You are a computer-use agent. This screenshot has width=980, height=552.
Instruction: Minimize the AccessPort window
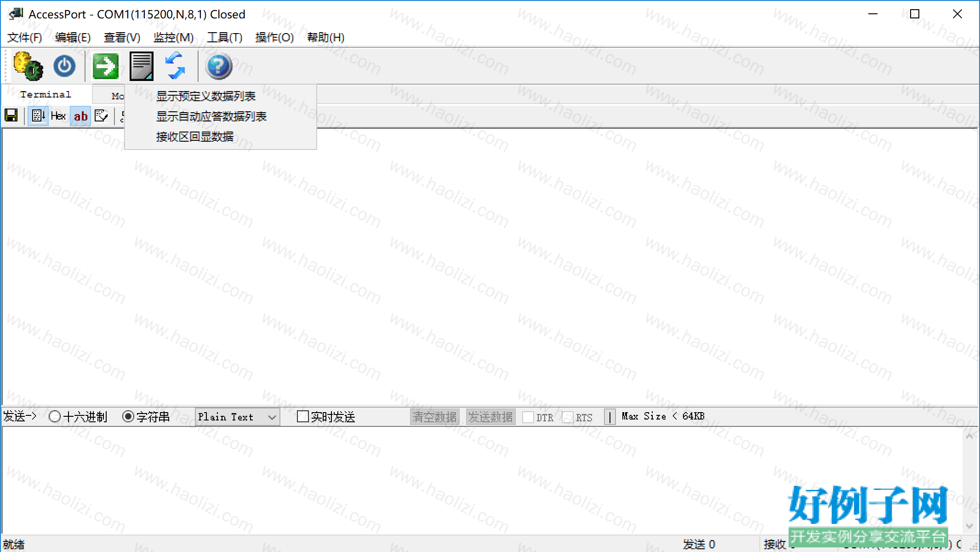pyautogui.click(x=873, y=14)
